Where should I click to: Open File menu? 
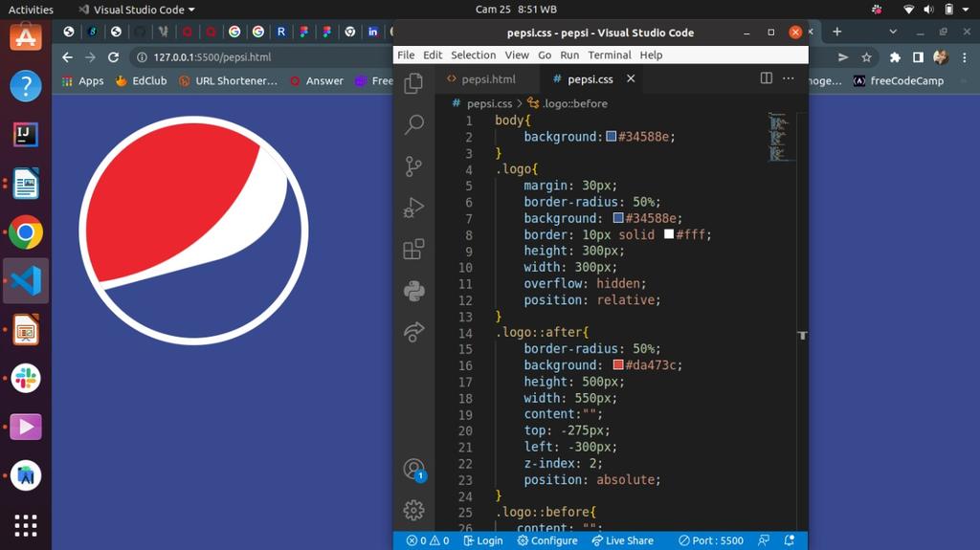pyautogui.click(x=406, y=55)
